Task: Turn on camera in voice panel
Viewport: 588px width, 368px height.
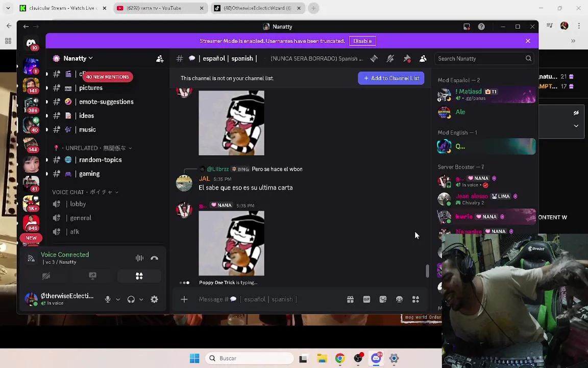Action: [x=46, y=276]
